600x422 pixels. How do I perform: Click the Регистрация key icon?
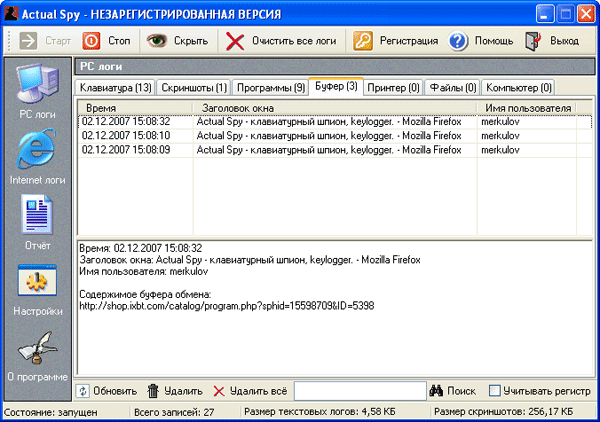click(362, 41)
